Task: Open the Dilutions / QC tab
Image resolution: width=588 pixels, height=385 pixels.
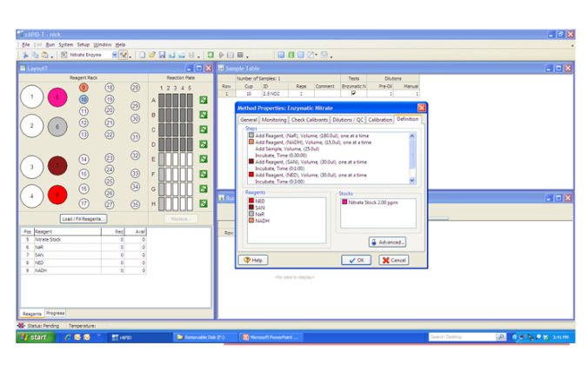Action: pyautogui.click(x=348, y=119)
